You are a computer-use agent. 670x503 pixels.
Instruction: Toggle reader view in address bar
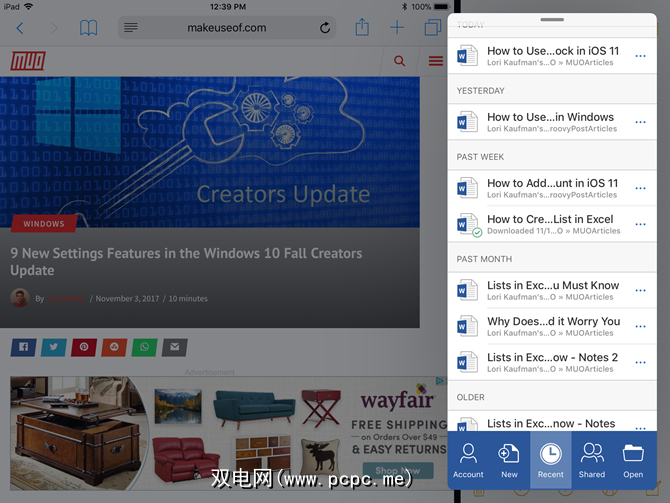click(x=132, y=28)
